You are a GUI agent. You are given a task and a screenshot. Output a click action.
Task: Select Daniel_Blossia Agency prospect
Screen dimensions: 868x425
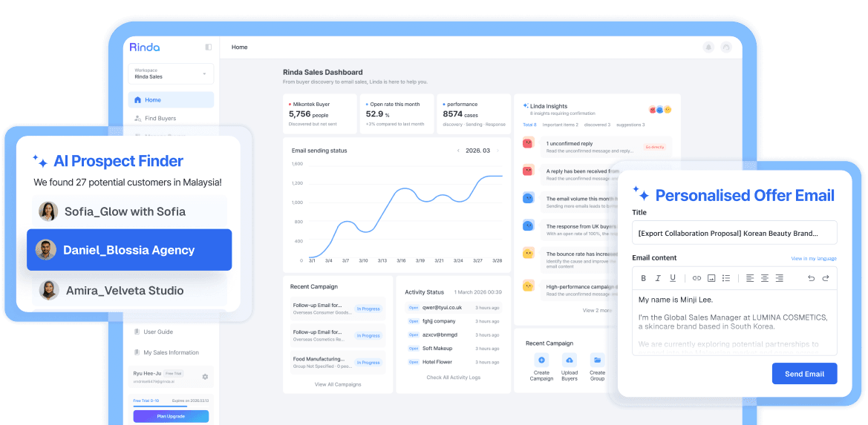click(129, 250)
